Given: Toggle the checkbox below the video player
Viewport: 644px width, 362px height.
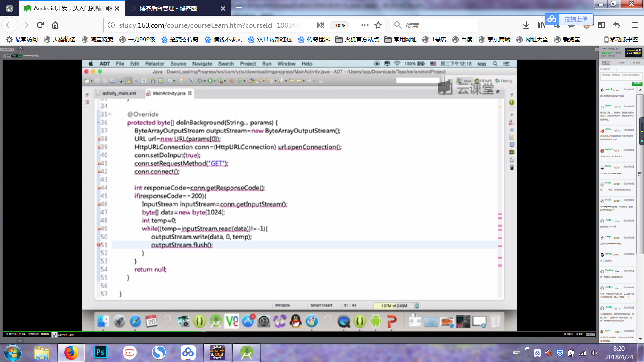Looking at the screenshot, I should [x=54, y=335].
